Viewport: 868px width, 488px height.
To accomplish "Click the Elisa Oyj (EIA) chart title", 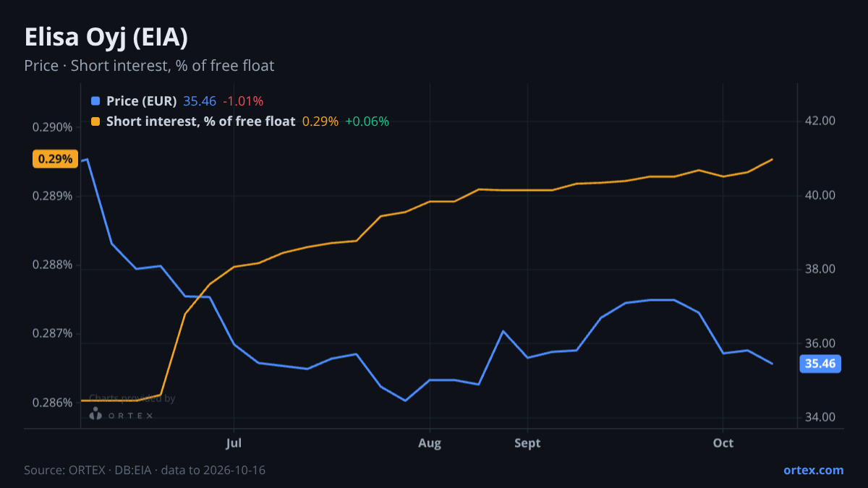I will tap(106, 38).
